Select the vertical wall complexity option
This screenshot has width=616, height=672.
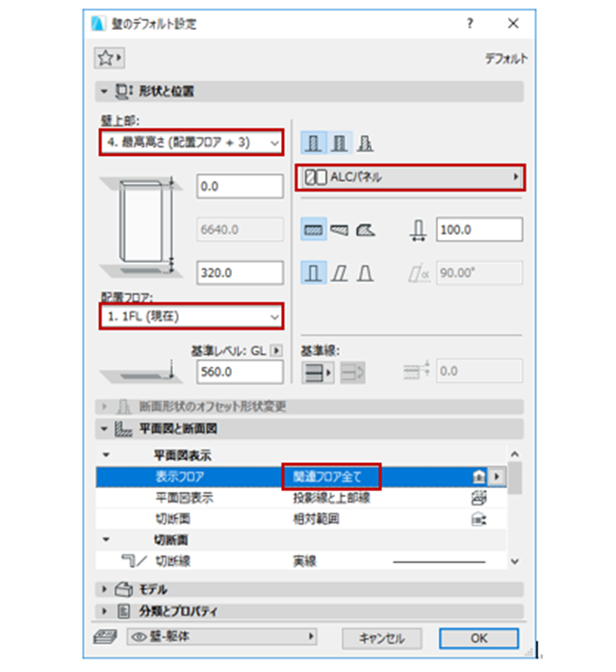coord(314,273)
